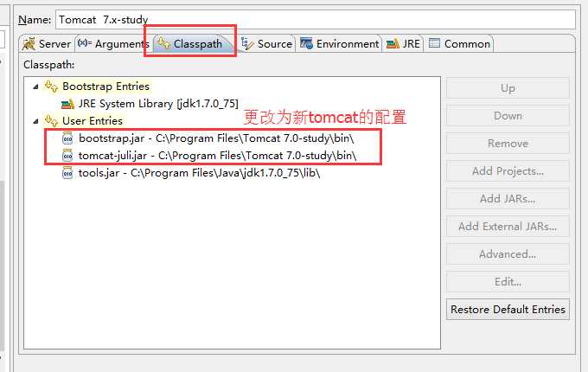
Task: Click the tomcat-juli.jar jar icon
Action: click(x=67, y=156)
